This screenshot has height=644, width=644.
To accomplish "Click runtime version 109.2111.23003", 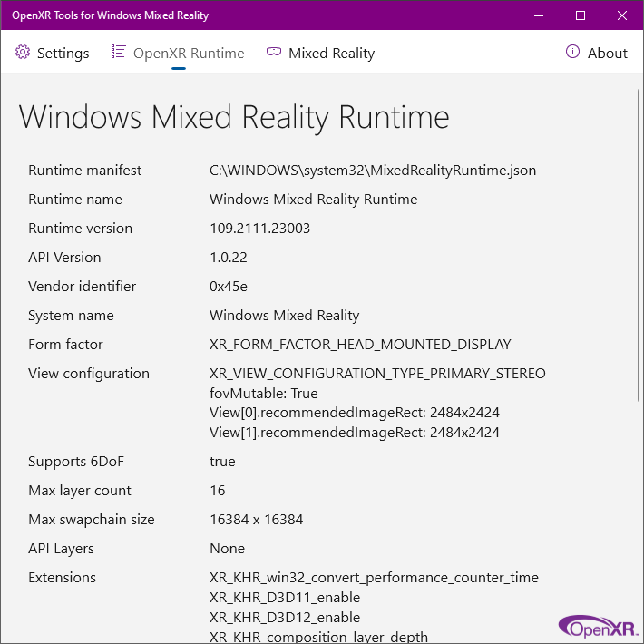I will [x=259, y=229].
